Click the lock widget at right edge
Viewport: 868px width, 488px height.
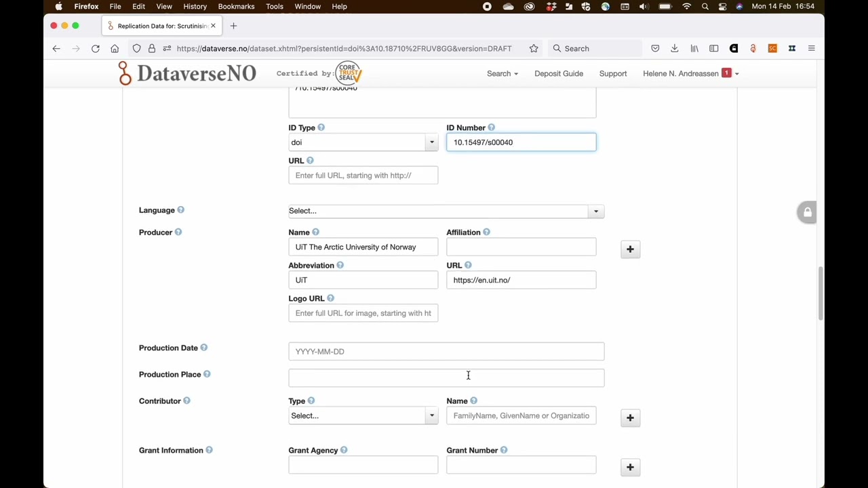[807, 212]
